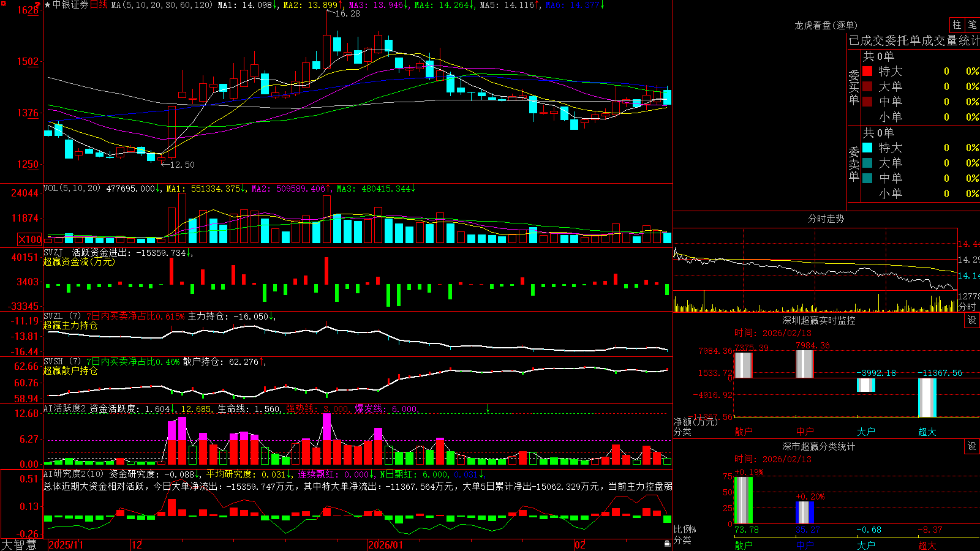Open MA(5,10,20,30,60,120) parameter label
Image resolution: width=980 pixels, height=551 pixels.
pyautogui.click(x=162, y=5)
